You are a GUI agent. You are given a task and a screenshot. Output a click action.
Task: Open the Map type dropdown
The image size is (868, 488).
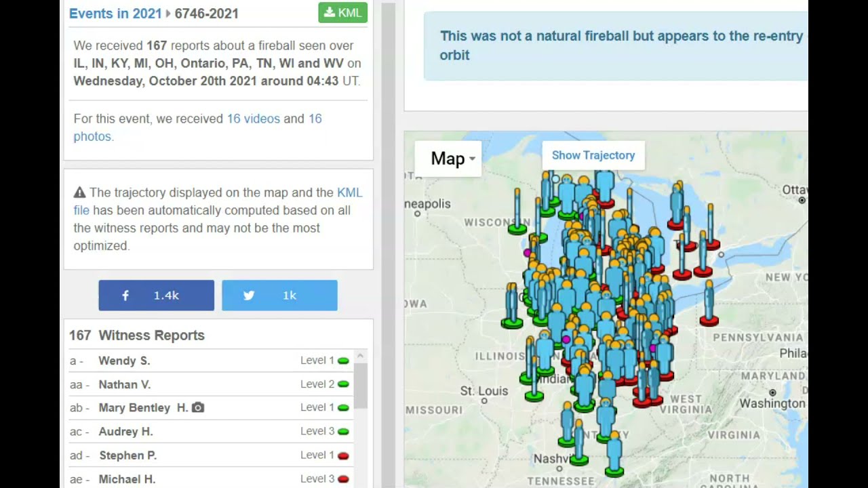click(448, 159)
